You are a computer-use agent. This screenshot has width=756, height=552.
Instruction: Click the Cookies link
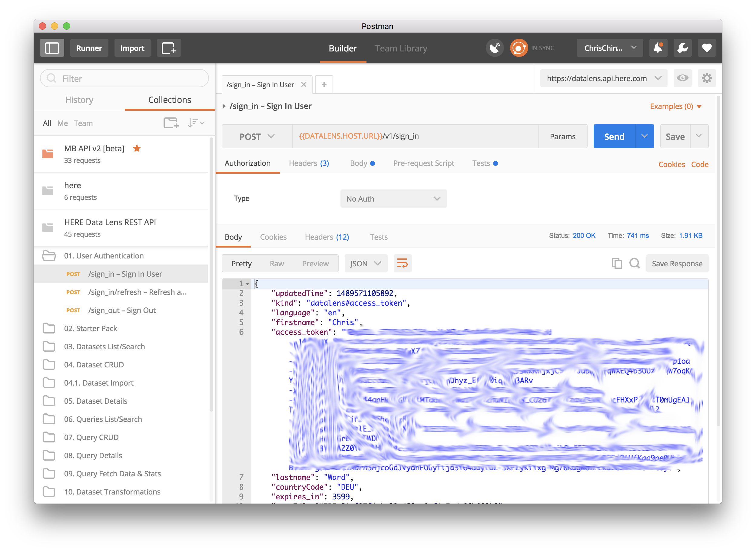click(x=671, y=164)
